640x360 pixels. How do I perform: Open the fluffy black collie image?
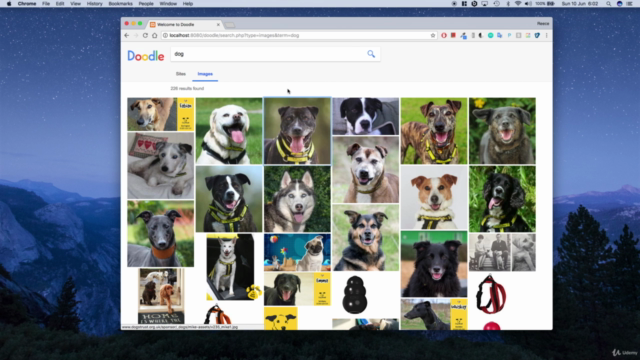[434, 264]
